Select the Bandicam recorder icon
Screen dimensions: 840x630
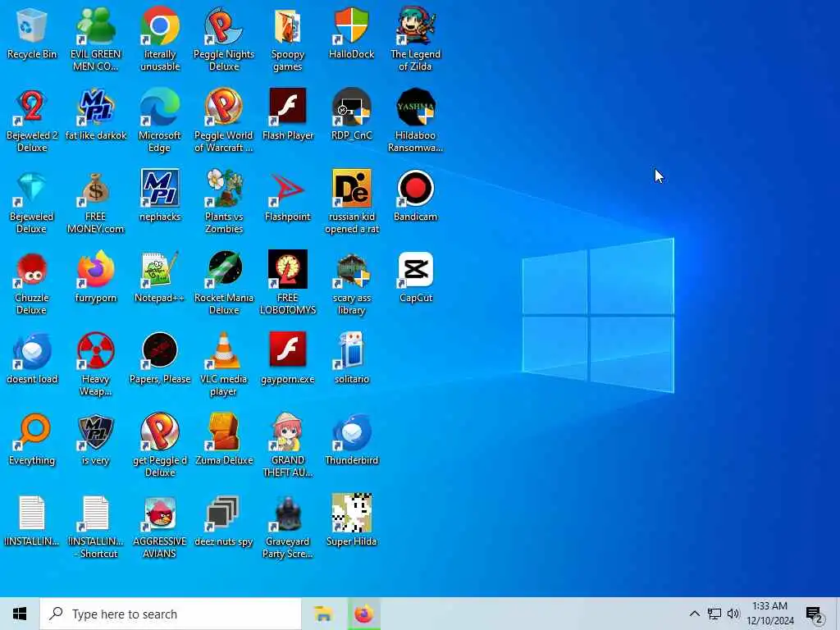point(415,195)
